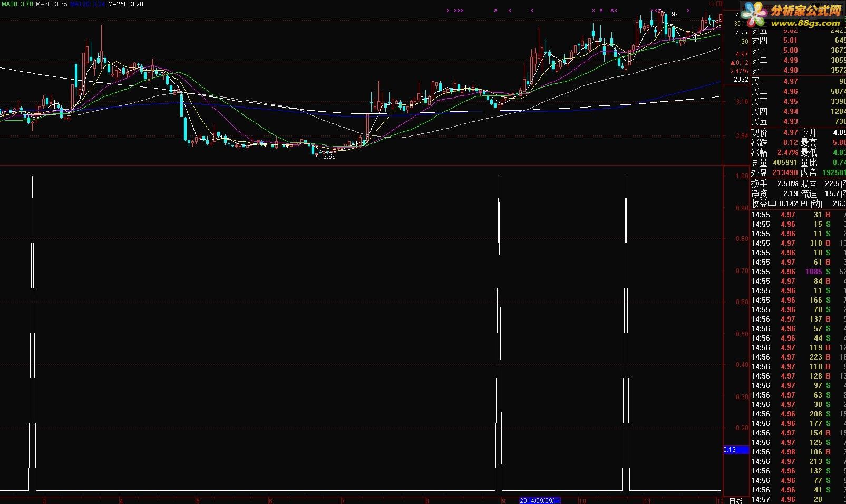846x504 pixels.
Task: Select the 14:56 trade of 208 S
Action: (x=798, y=414)
